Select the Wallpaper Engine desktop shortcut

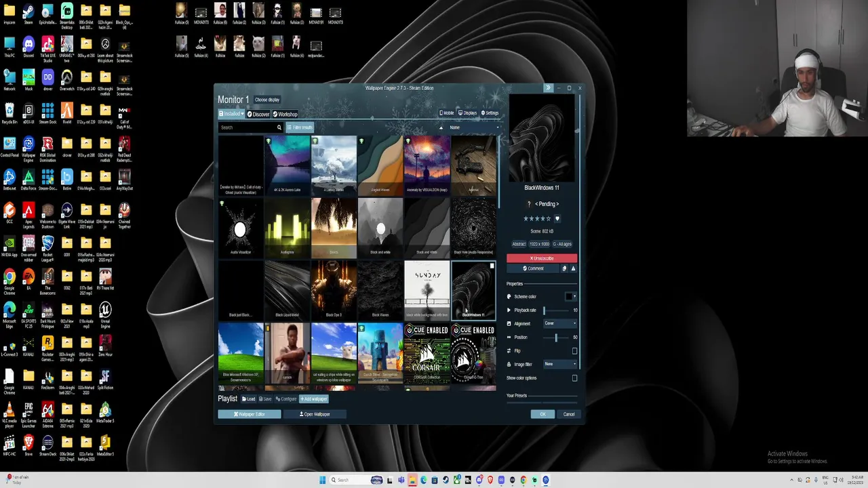(28, 148)
